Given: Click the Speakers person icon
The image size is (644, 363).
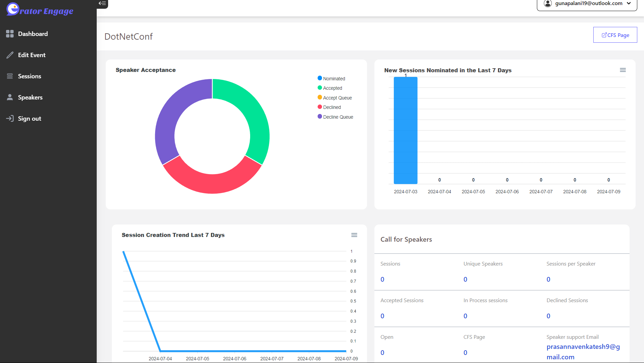Looking at the screenshot, I should 10,97.
